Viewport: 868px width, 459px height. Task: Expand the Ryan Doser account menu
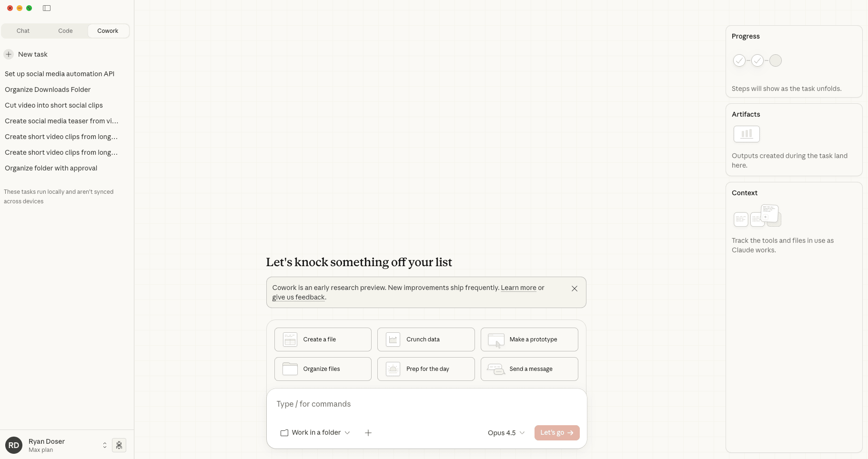(x=104, y=445)
